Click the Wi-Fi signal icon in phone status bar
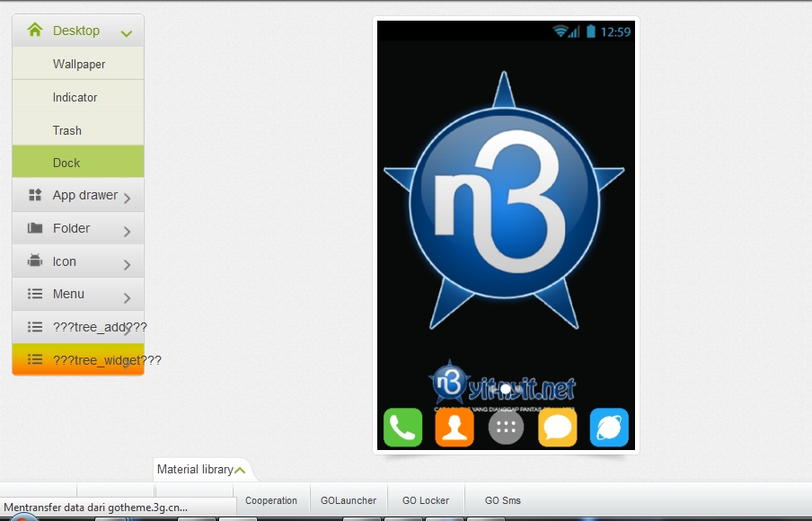 click(560, 31)
